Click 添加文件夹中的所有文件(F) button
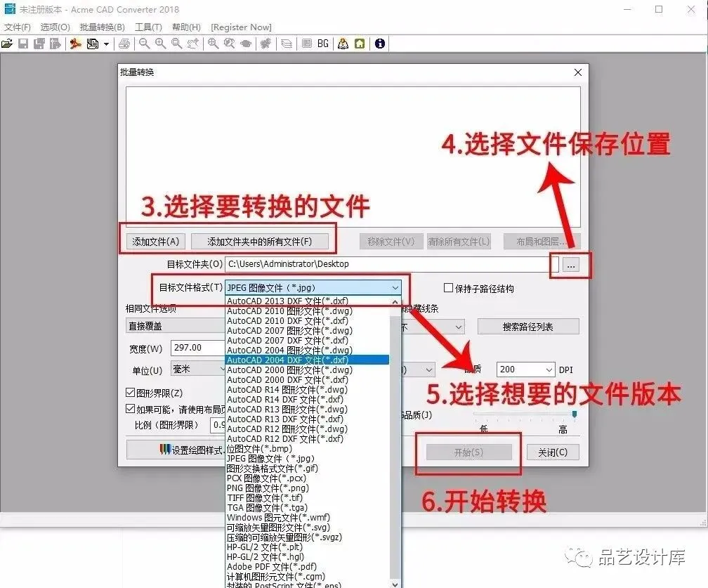The height and width of the screenshot is (588, 708). (x=259, y=242)
